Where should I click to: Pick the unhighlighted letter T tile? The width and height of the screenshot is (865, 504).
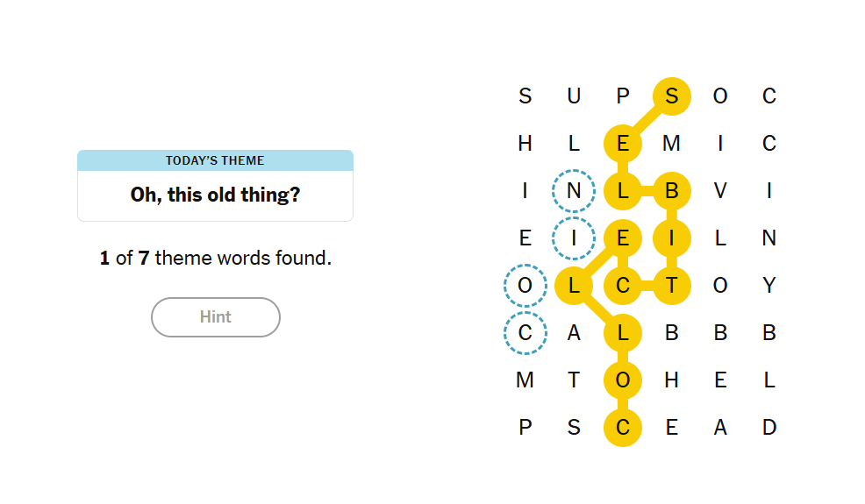click(574, 380)
